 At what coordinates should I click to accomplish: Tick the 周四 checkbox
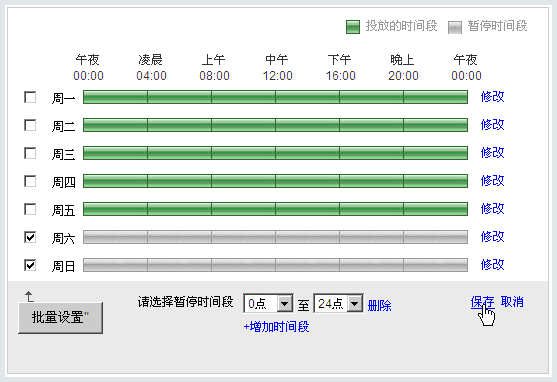point(30,181)
